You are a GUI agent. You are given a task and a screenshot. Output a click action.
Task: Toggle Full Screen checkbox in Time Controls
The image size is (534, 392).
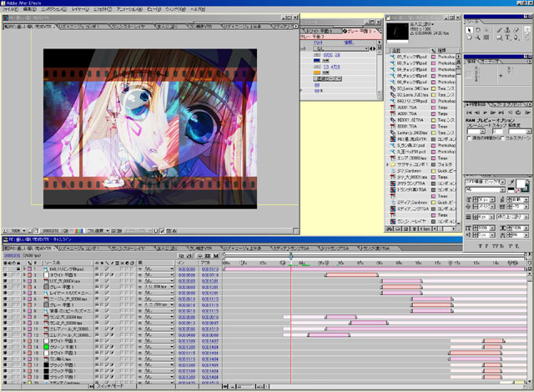point(503,138)
